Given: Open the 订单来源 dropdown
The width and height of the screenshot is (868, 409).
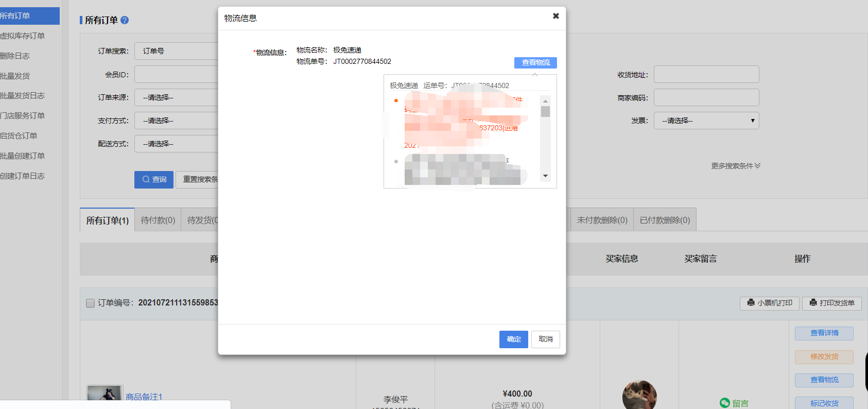Looking at the screenshot, I should [176, 97].
